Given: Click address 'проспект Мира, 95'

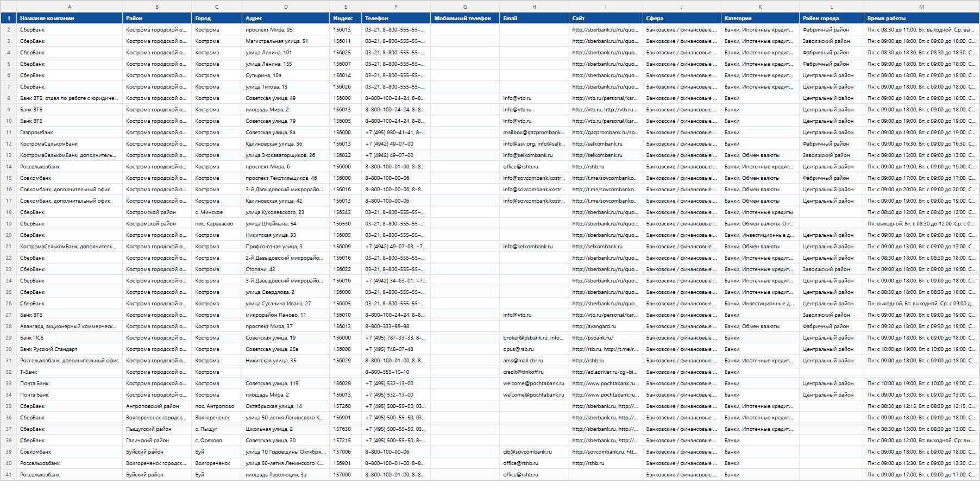Looking at the screenshot, I should [286, 30].
